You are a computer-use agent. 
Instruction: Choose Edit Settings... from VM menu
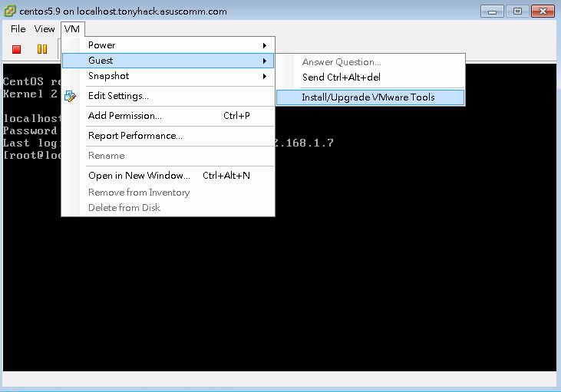coord(168,96)
